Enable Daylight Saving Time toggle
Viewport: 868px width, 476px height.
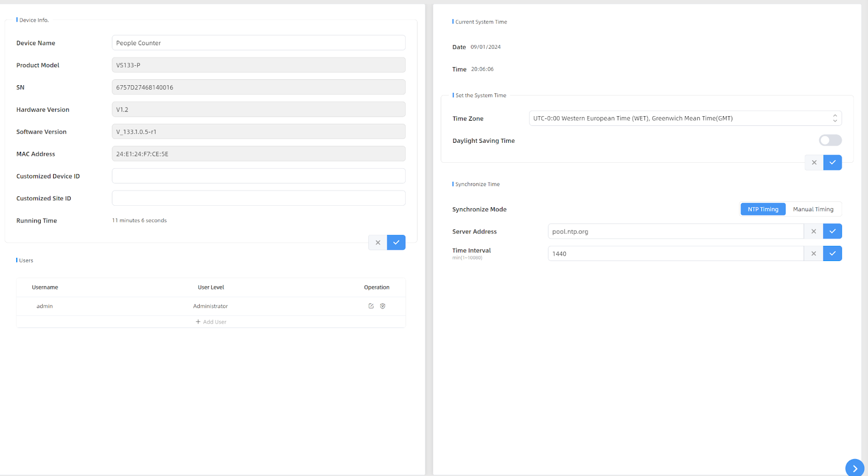(830, 141)
